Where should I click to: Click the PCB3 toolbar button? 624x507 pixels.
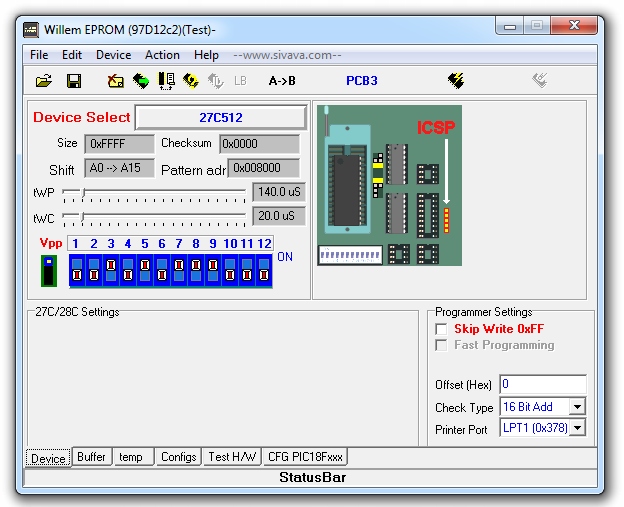(x=362, y=81)
